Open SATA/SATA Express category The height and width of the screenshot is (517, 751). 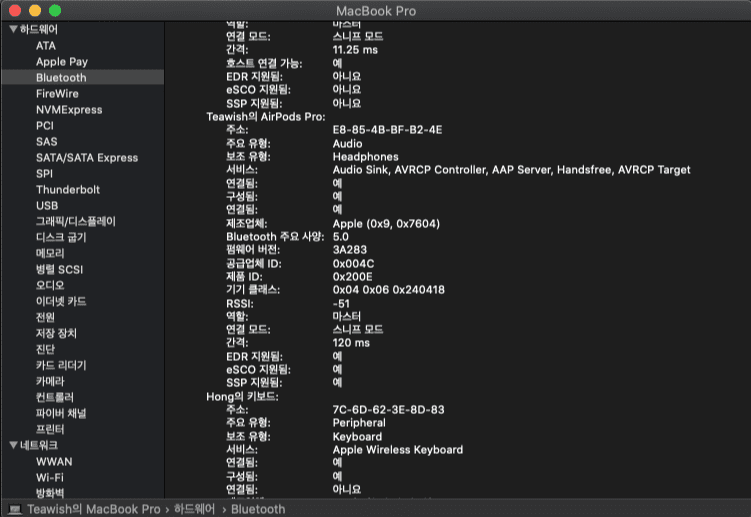[87, 158]
